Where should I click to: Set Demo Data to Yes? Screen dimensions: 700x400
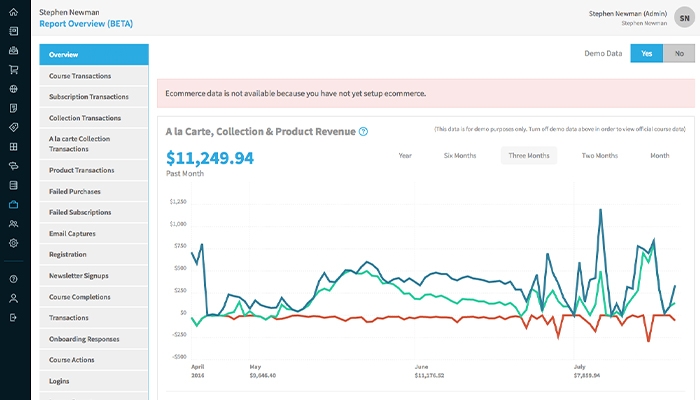coord(646,54)
